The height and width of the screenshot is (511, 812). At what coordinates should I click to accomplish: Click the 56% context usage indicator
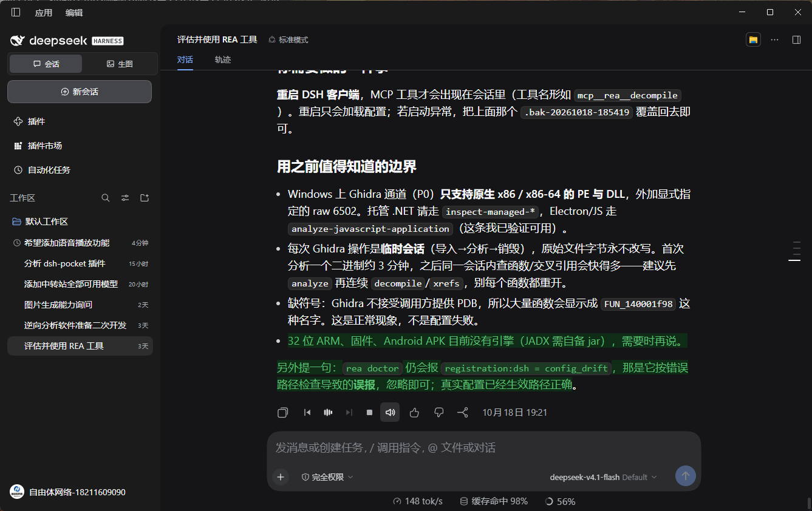[561, 501]
